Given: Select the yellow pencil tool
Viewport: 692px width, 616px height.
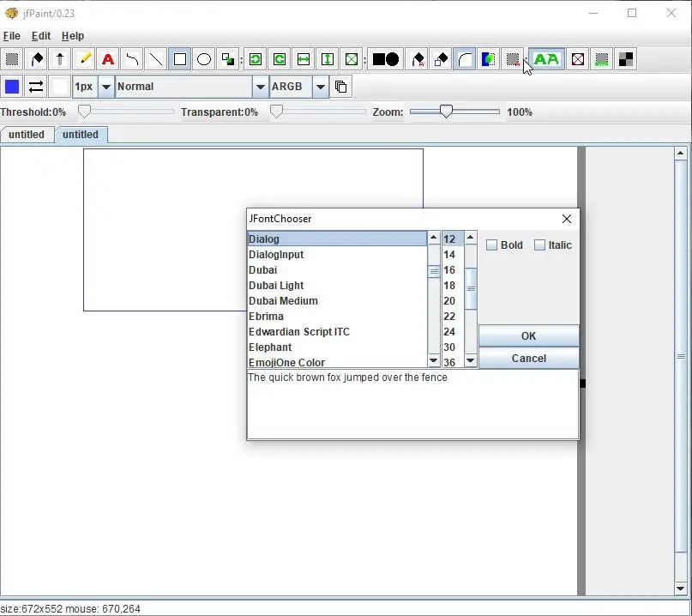Looking at the screenshot, I should click(x=84, y=59).
